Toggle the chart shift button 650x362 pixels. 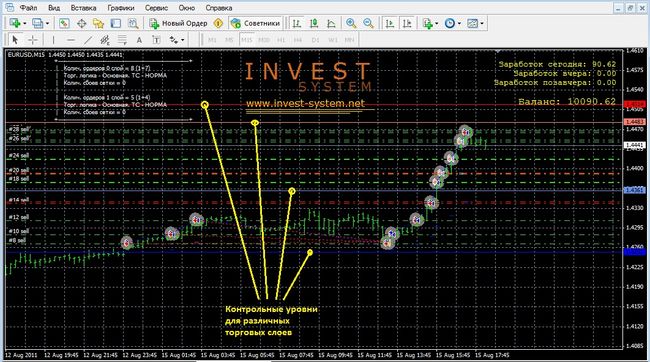407,24
